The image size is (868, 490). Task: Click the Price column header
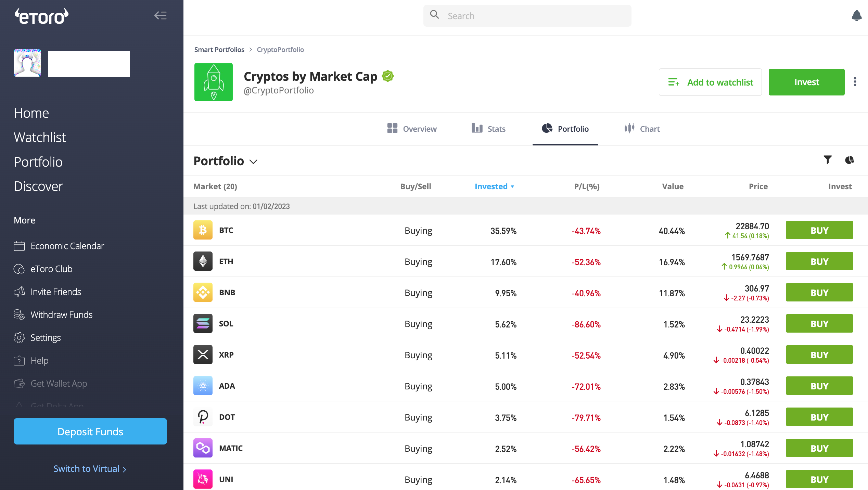tap(758, 186)
